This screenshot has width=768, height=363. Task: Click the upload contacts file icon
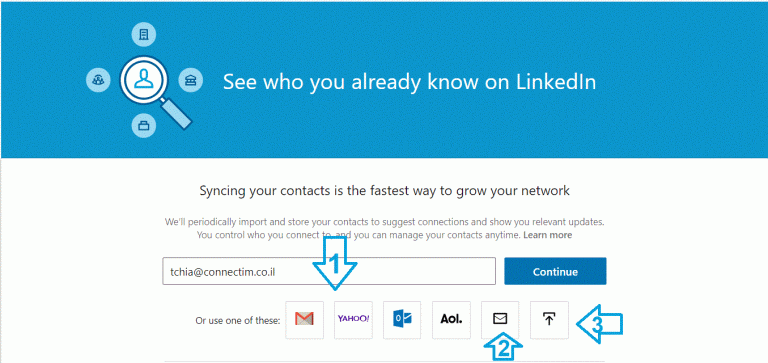[x=549, y=320]
